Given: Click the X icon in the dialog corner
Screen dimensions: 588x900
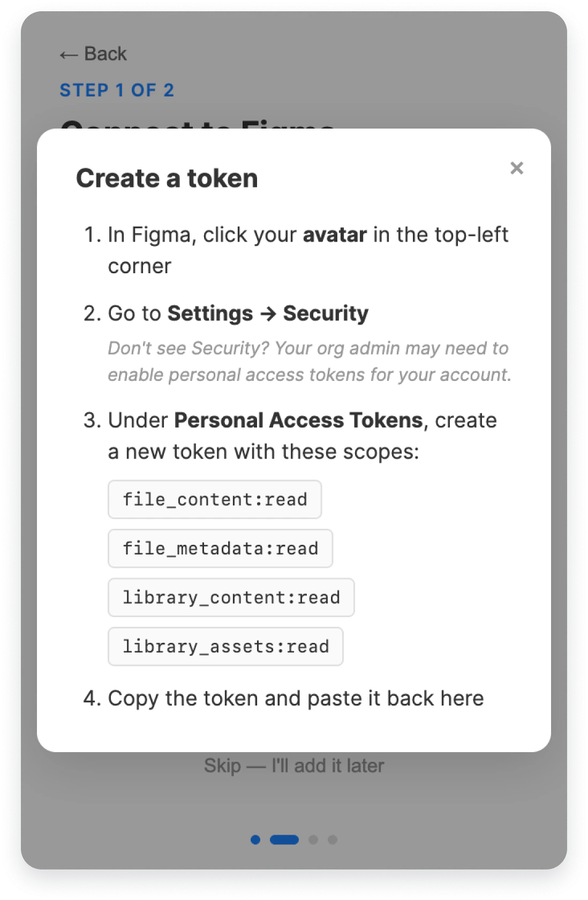Looking at the screenshot, I should point(517,169).
